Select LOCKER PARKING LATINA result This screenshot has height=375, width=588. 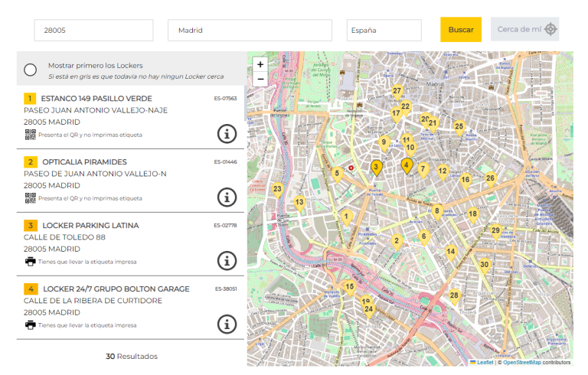coord(90,225)
